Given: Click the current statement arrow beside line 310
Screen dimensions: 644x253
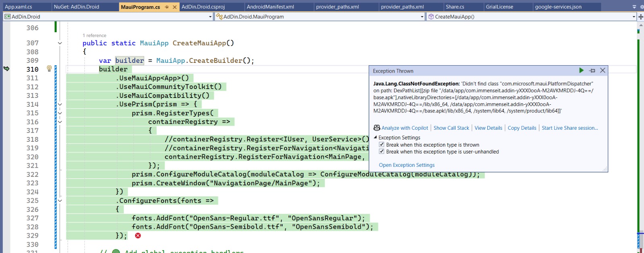Looking at the screenshot, I should 6,68.
